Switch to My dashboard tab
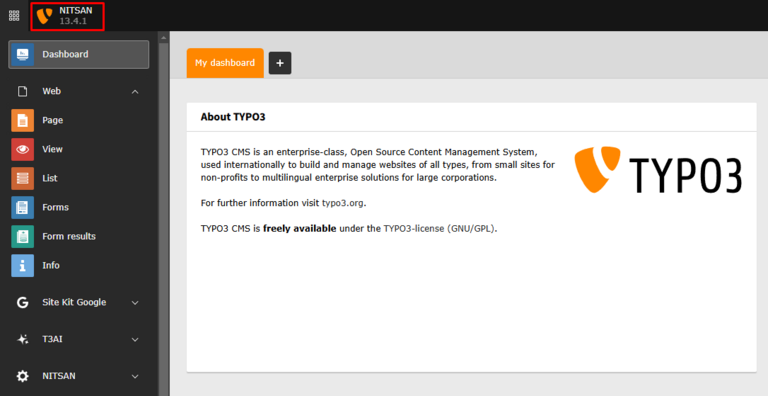 [225, 63]
